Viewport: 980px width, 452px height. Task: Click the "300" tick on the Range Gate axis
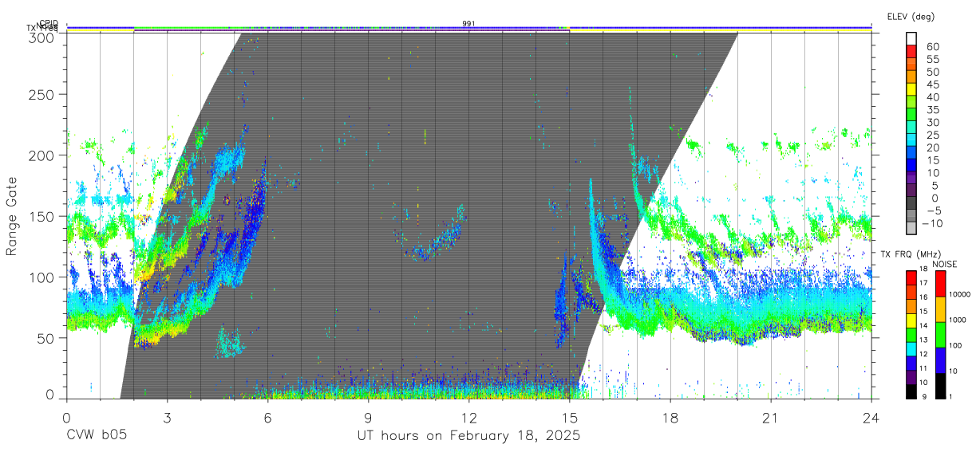pos(41,37)
